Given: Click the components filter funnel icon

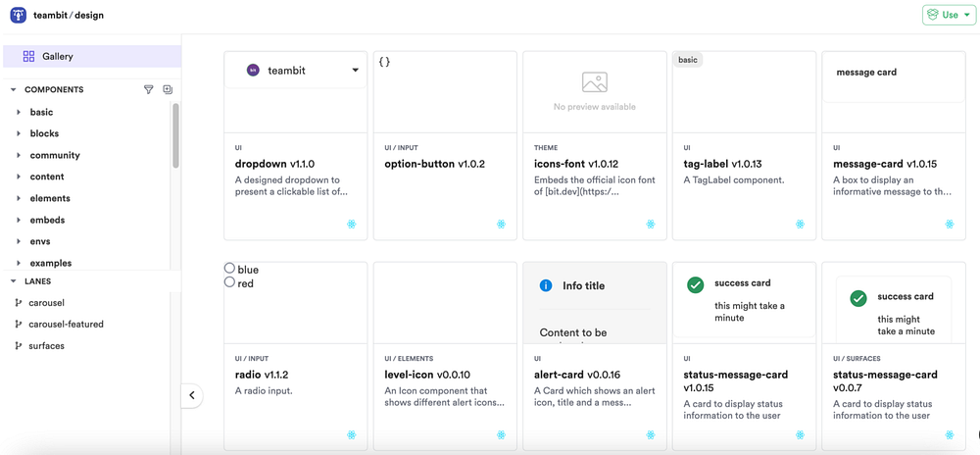Looking at the screenshot, I should 149,89.
